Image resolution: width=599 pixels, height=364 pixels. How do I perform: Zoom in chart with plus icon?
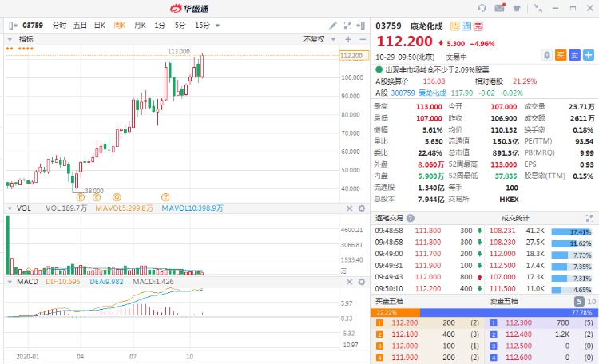click(348, 39)
